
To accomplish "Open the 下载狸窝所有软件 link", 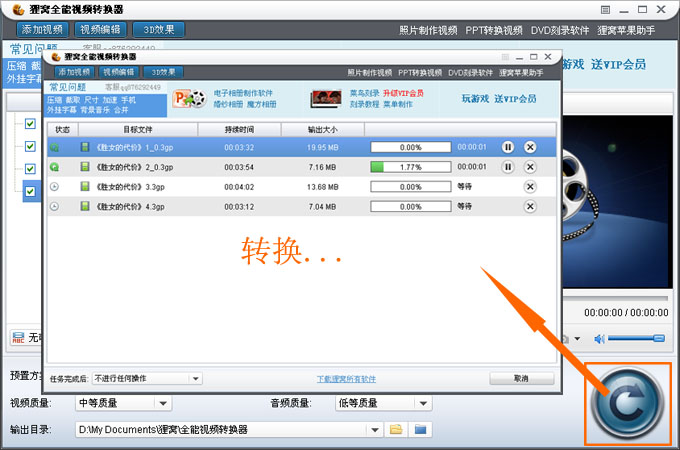I will click(346, 379).
